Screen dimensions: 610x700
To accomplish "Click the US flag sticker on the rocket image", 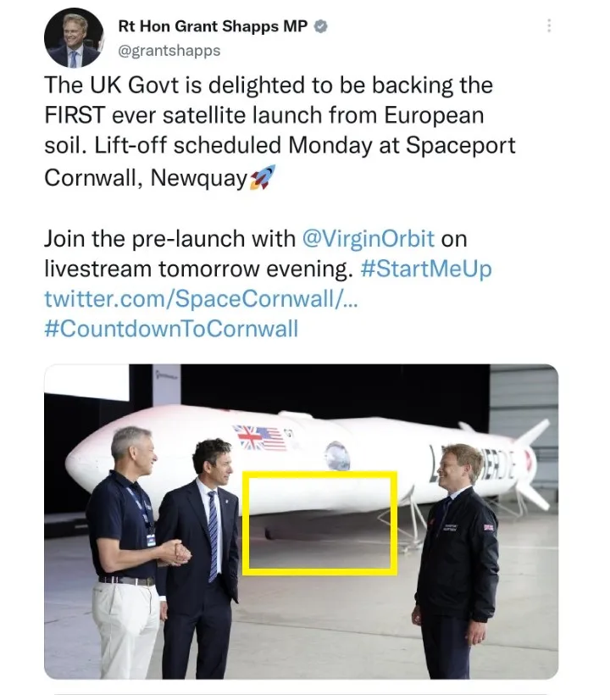I will pyautogui.click(x=270, y=436).
